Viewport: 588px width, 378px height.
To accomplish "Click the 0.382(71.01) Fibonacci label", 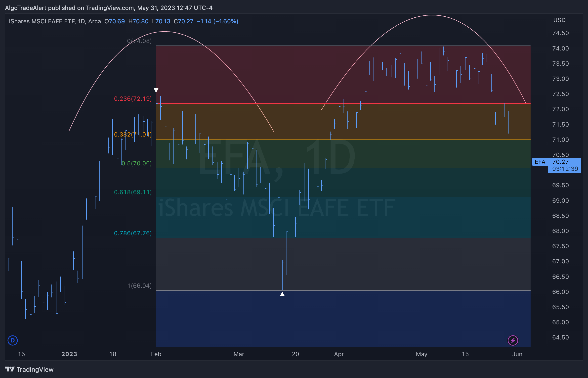I will tap(133, 135).
